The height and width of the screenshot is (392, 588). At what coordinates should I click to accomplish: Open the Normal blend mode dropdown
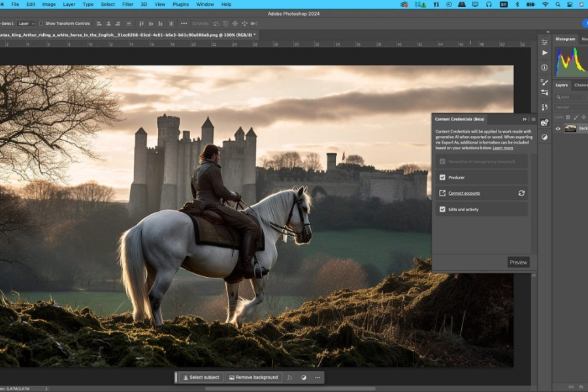tap(568, 106)
